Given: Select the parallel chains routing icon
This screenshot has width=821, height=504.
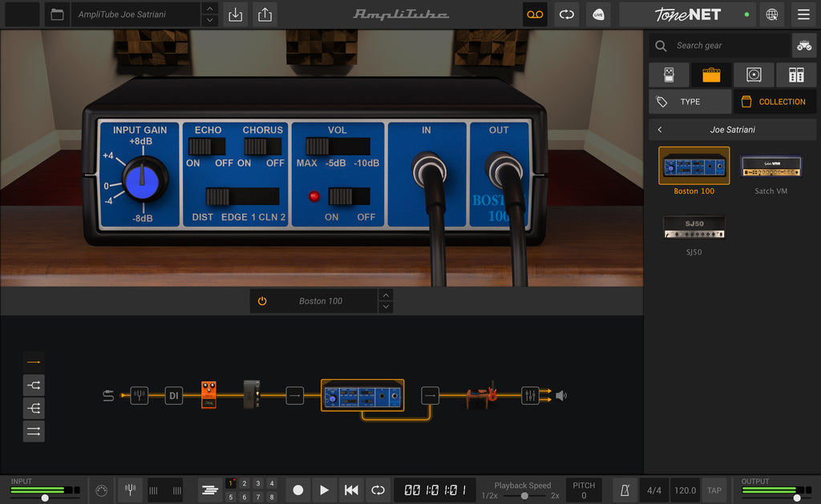Looking at the screenshot, I should coord(34,431).
